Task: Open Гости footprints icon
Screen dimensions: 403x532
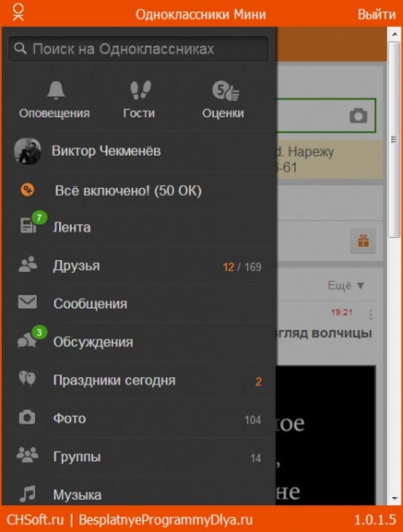Action: coord(140,90)
